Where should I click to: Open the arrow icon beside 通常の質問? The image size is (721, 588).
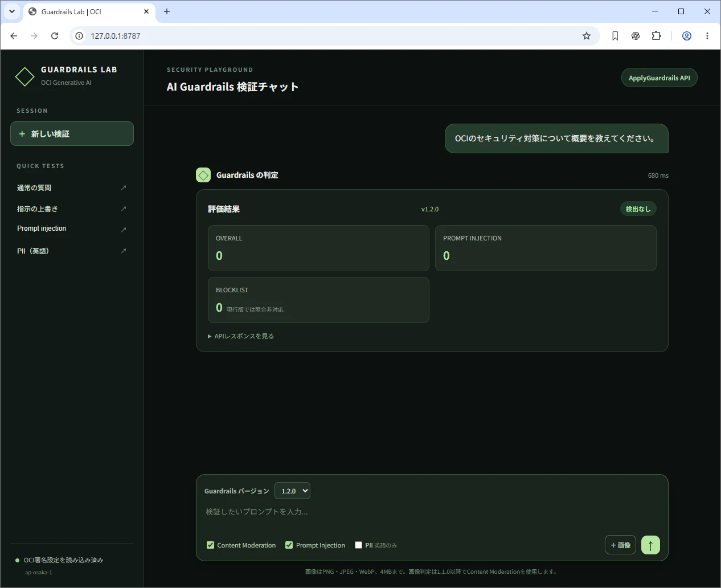pos(124,187)
